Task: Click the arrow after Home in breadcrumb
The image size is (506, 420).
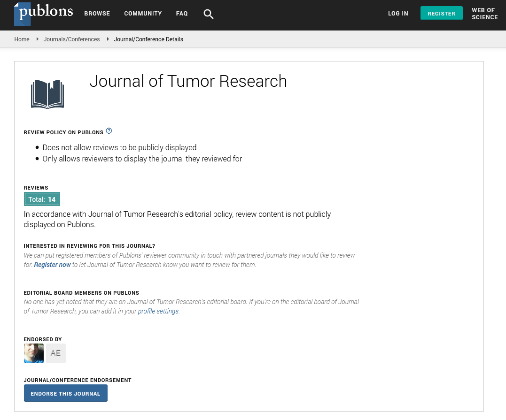Action: tap(37, 39)
